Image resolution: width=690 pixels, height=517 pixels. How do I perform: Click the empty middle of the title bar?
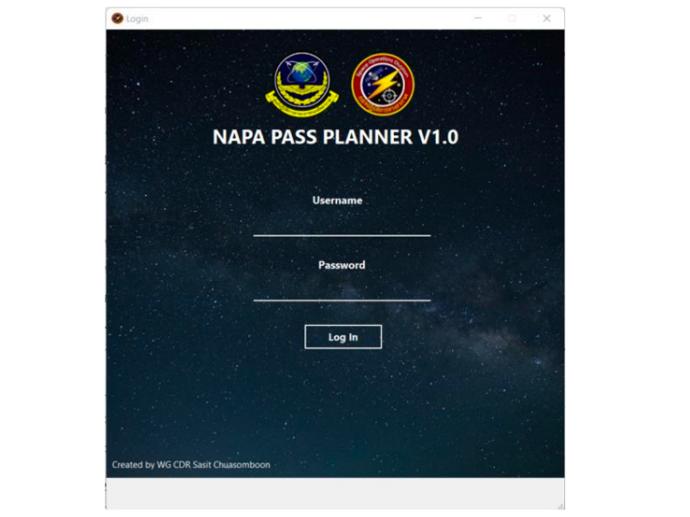pos(308,18)
